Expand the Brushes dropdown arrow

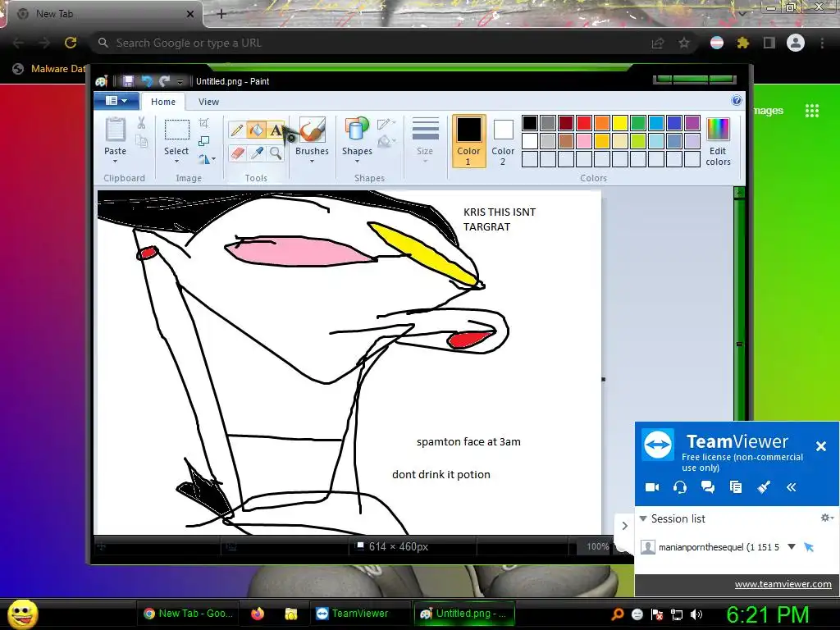(312, 162)
